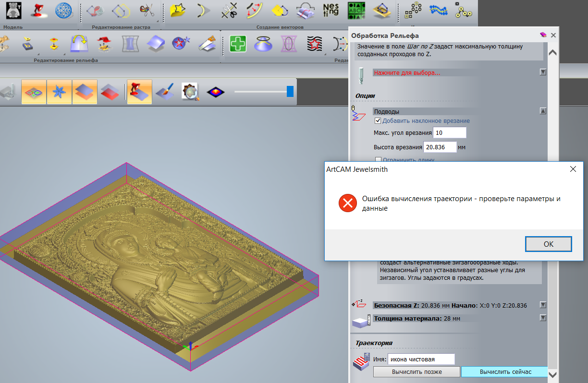Click the blue tilted plane relief icon
The image size is (588, 383).
[155, 44]
